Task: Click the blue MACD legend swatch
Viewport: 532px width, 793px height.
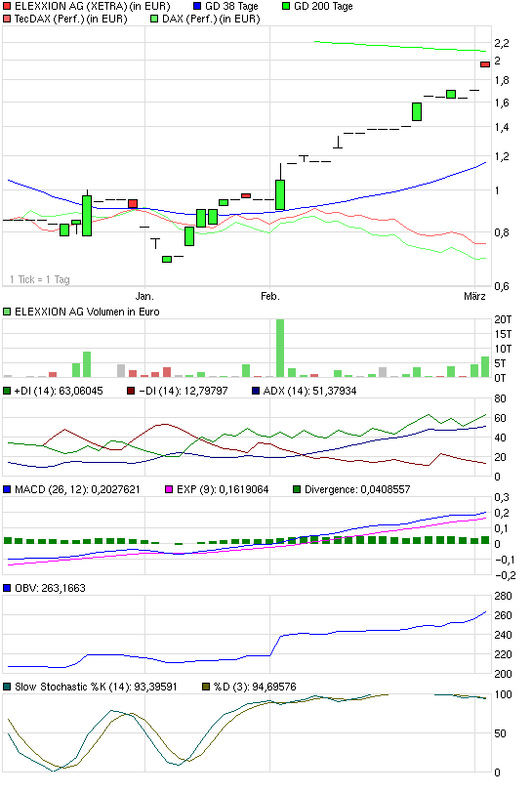Action: coord(7,489)
